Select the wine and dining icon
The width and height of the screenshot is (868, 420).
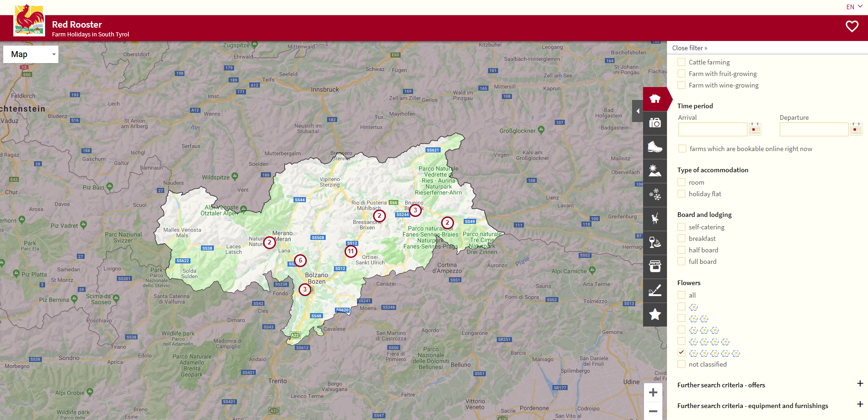point(655,243)
